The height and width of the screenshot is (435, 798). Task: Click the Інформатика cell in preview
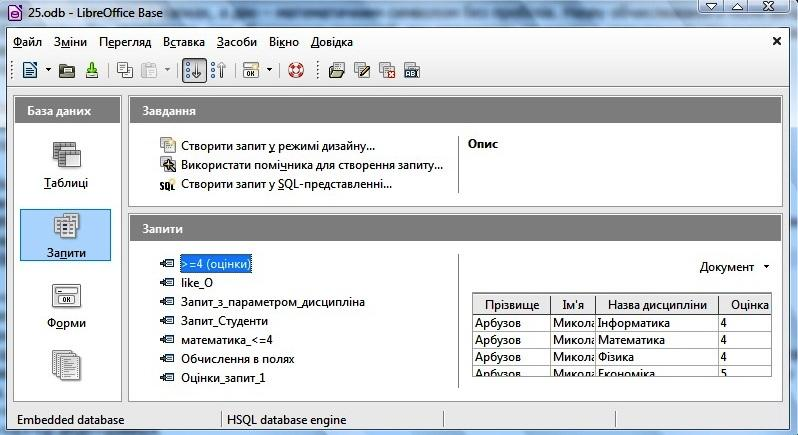(x=657, y=323)
